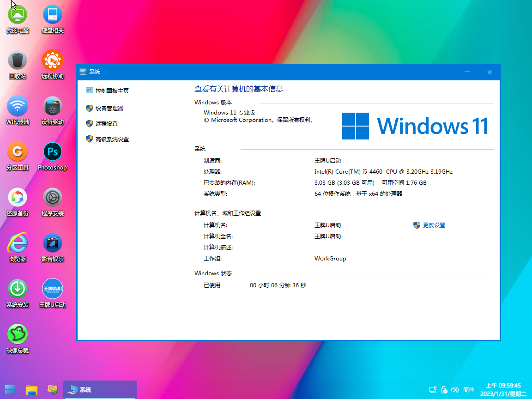Open the taskbar clock and date

click(x=503, y=390)
